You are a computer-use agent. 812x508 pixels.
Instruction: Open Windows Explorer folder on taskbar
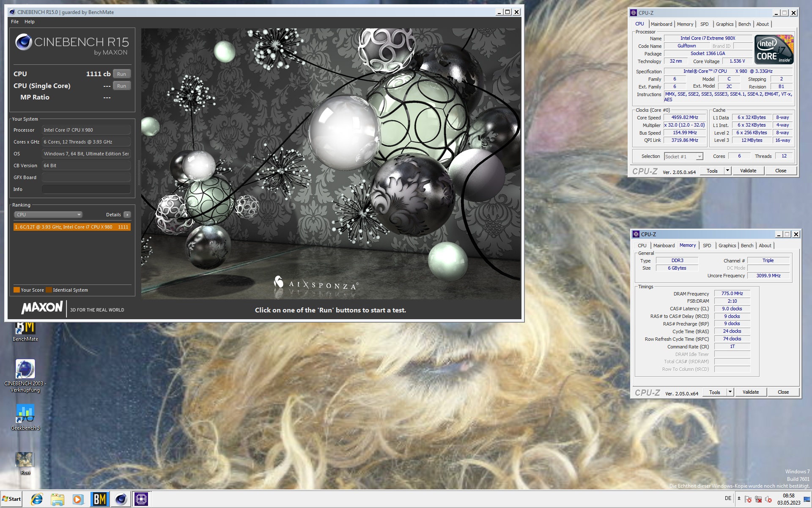click(x=58, y=500)
